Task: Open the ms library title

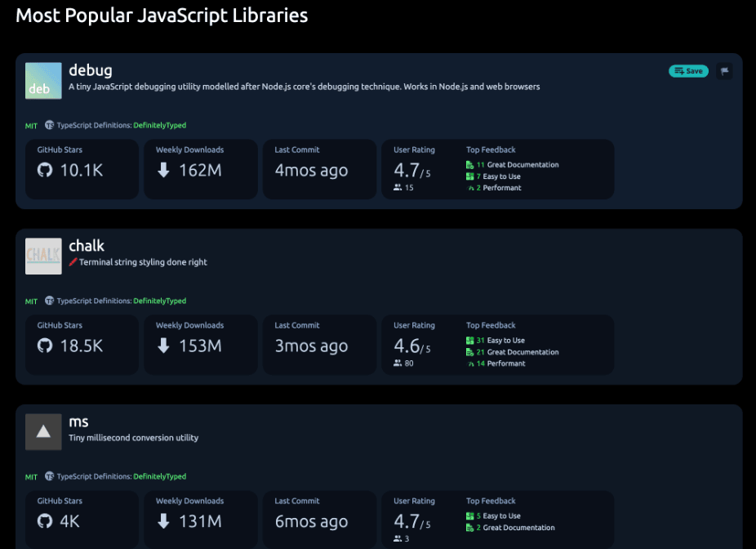Action: point(78,422)
